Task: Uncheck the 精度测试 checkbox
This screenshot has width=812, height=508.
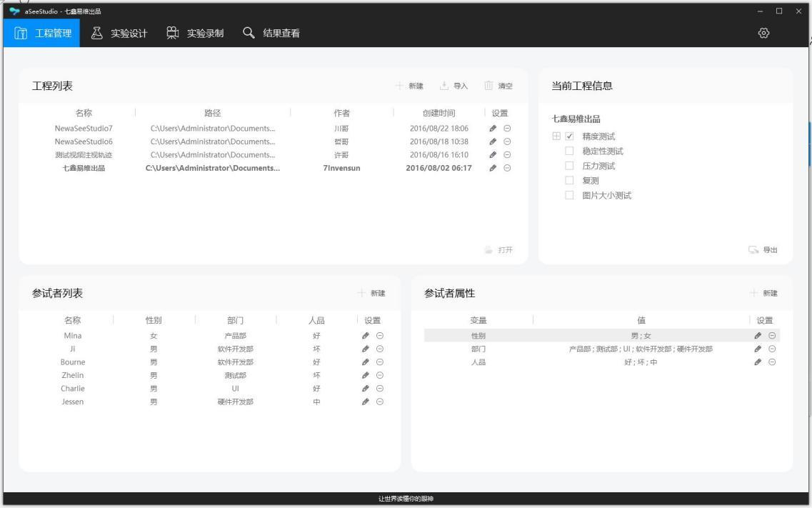Action: (569, 136)
